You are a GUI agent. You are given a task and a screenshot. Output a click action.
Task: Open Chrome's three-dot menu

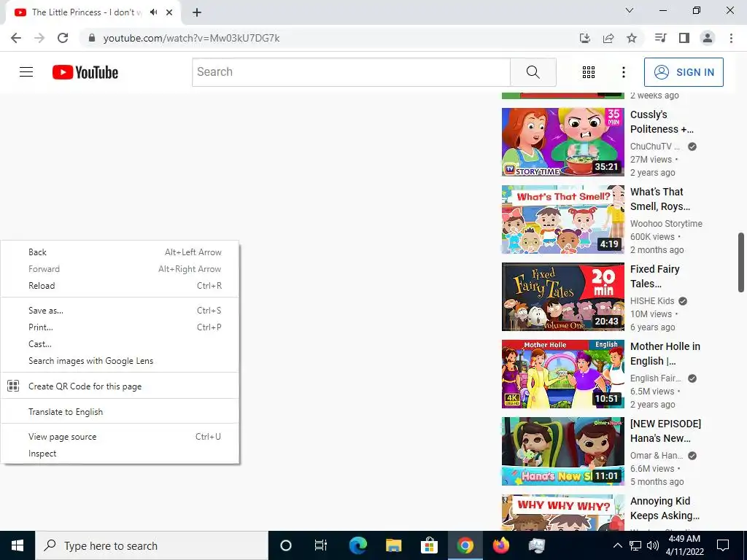(x=731, y=38)
